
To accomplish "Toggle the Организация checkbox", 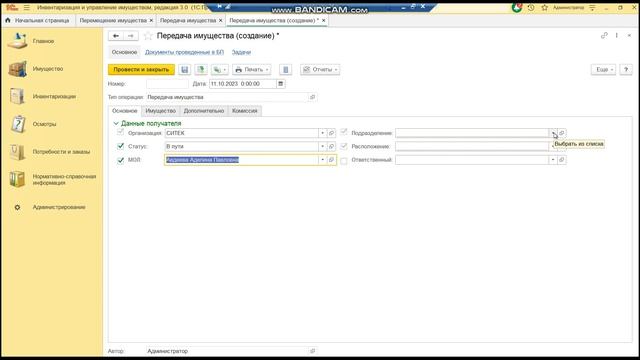I will (x=120, y=132).
